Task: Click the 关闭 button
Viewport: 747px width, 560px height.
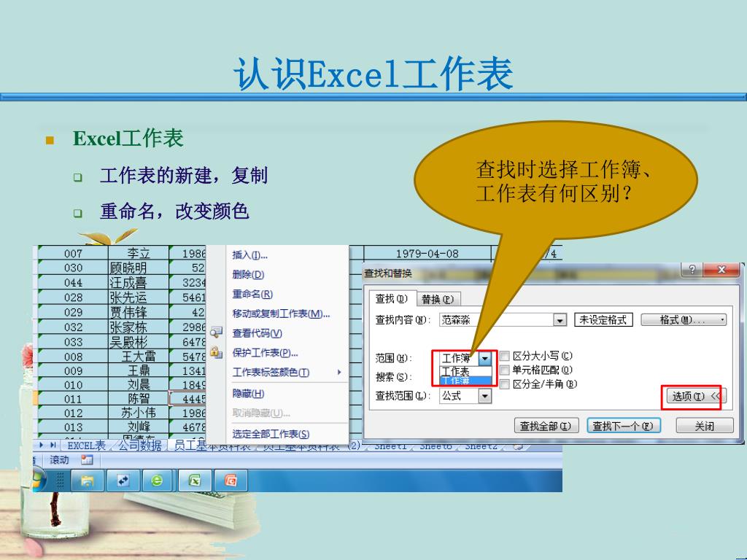Action: pos(704,426)
